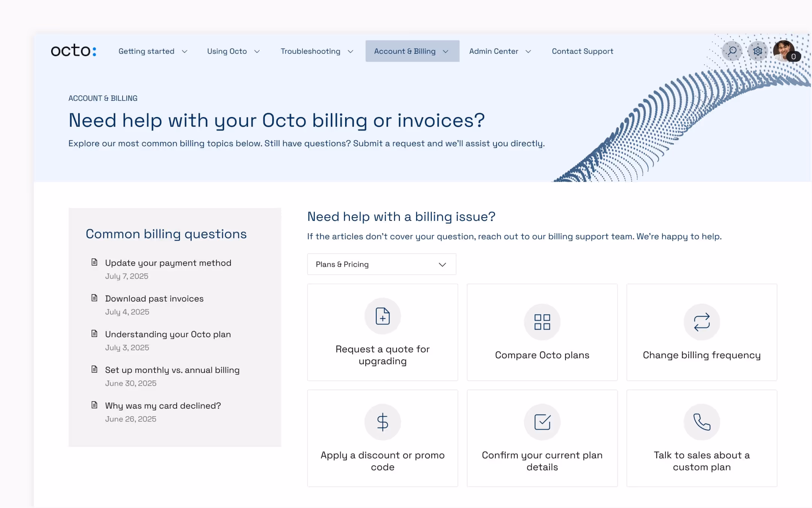Image resolution: width=812 pixels, height=508 pixels.
Task: Click the Compare Octo plans grid icon
Action: (x=542, y=322)
